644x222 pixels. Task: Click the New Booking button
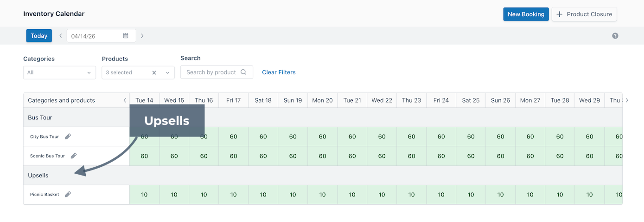[x=526, y=14]
